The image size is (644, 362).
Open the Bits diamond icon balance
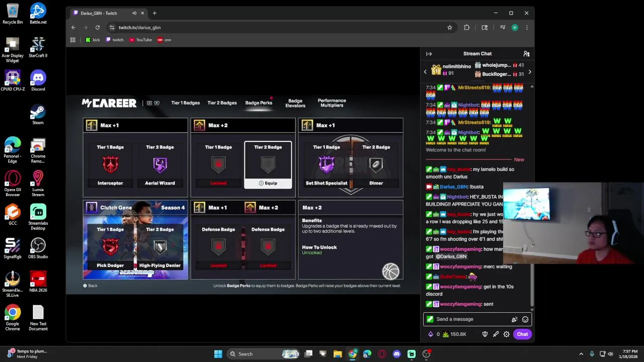pyautogui.click(x=433, y=334)
